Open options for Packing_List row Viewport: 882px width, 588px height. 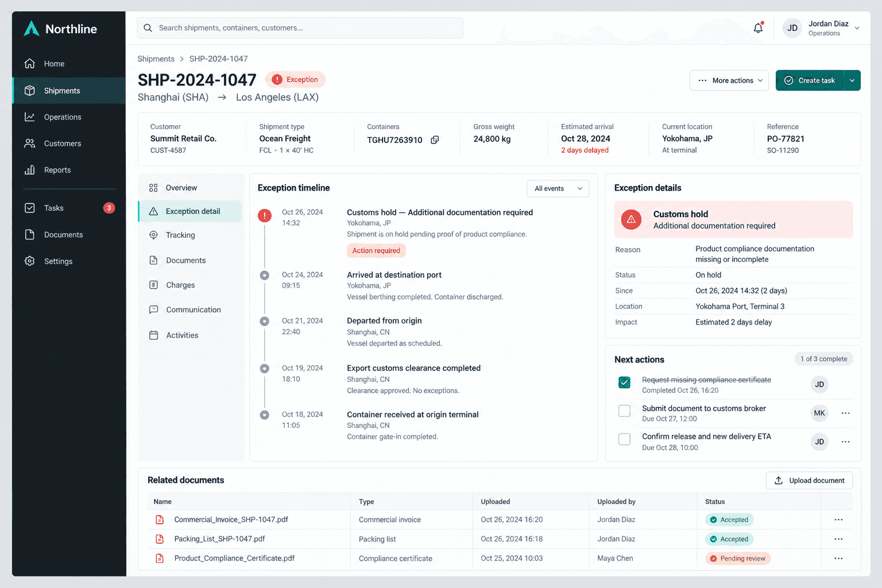838,539
